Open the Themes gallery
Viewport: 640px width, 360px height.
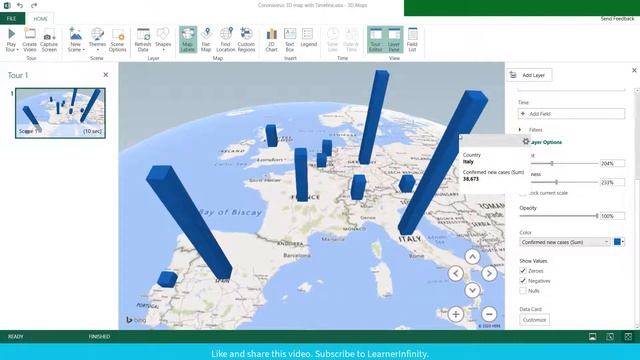(97, 40)
